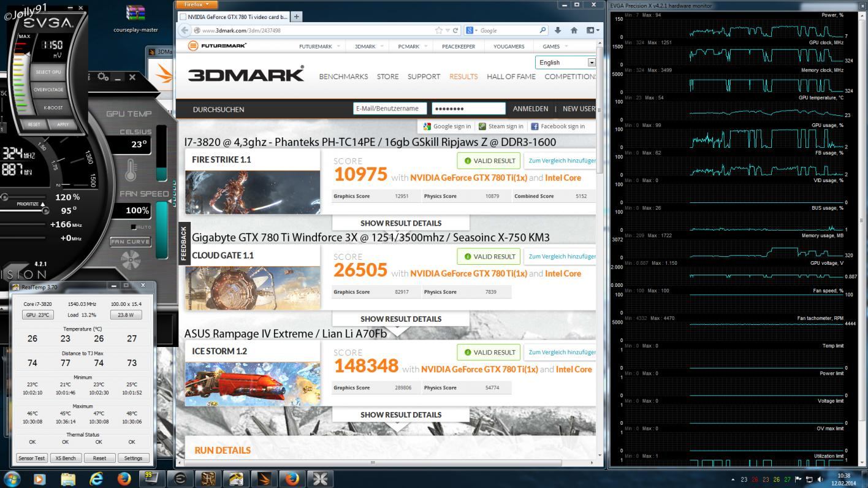Show Fire Strike result details
Viewport: 868px width, 488px height.
pyautogui.click(x=401, y=223)
